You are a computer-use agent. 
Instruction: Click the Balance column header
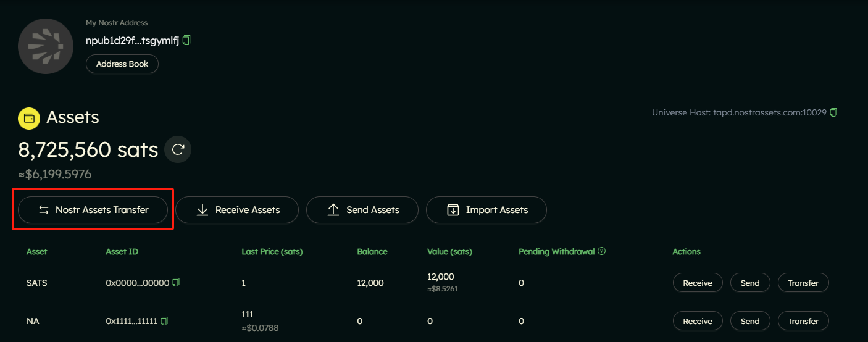pos(372,251)
